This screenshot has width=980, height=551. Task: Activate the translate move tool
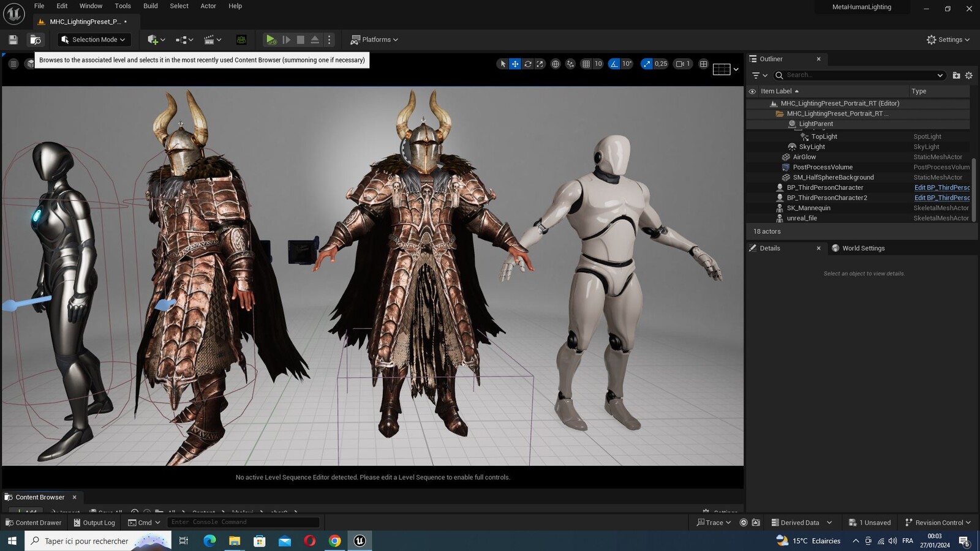515,64
